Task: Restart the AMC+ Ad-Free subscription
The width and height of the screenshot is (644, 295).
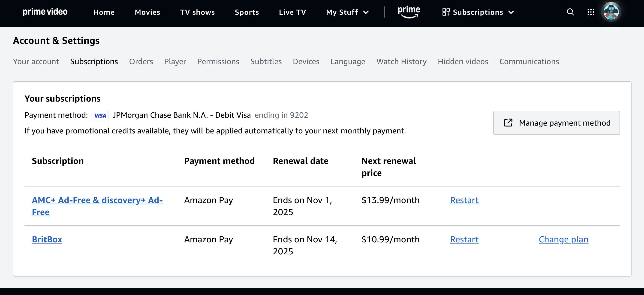Action: pyautogui.click(x=464, y=200)
